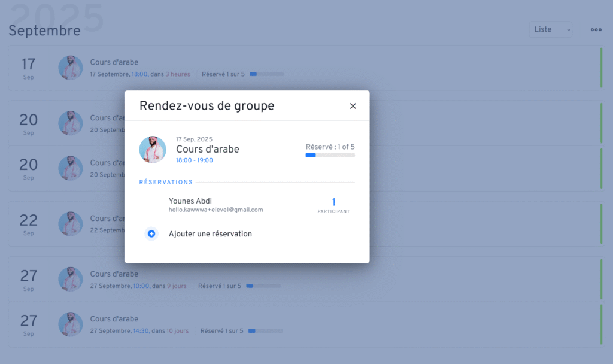The image size is (613, 364).
Task: Click the blue plus icon for adding reservation
Action: (x=151, y=234)
